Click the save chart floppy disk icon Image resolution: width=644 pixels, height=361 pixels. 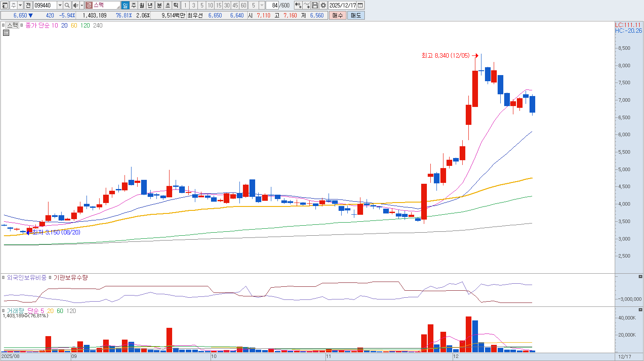[x=315, y=5]
